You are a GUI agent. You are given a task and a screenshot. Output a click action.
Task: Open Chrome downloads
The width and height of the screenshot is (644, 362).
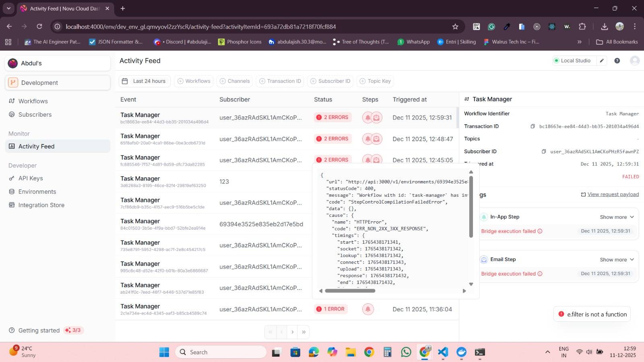[604, 27]
